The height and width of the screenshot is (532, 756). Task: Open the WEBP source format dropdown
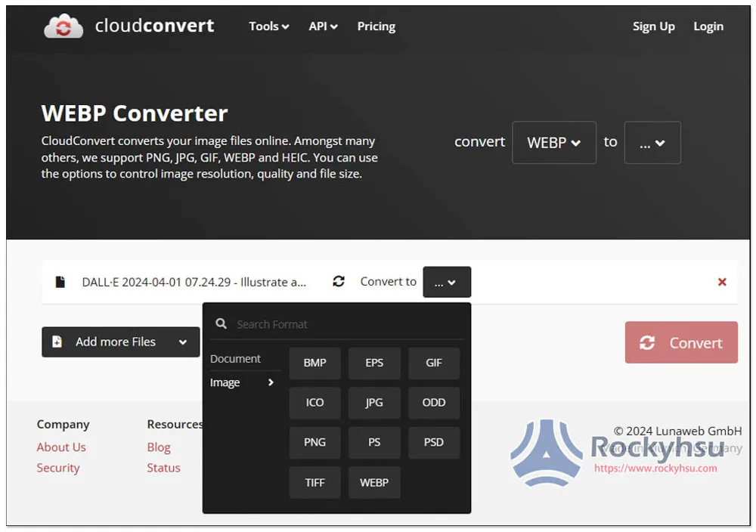pyautogui.click(x=554, y=143)
